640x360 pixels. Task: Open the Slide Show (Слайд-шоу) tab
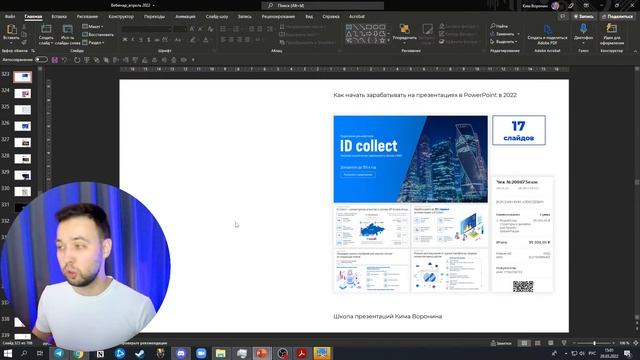[217, 17]
